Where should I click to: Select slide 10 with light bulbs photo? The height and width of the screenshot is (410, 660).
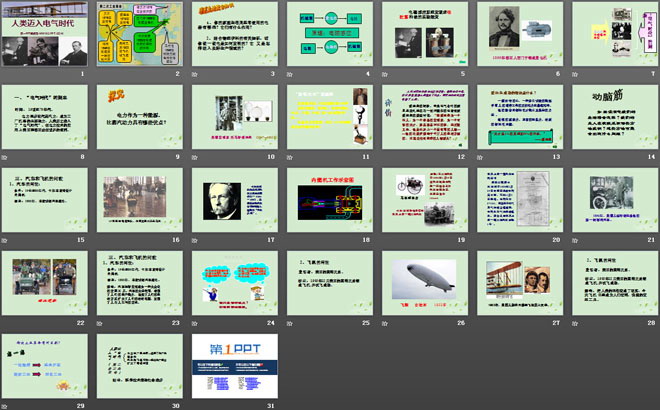[x=235, y=117]
